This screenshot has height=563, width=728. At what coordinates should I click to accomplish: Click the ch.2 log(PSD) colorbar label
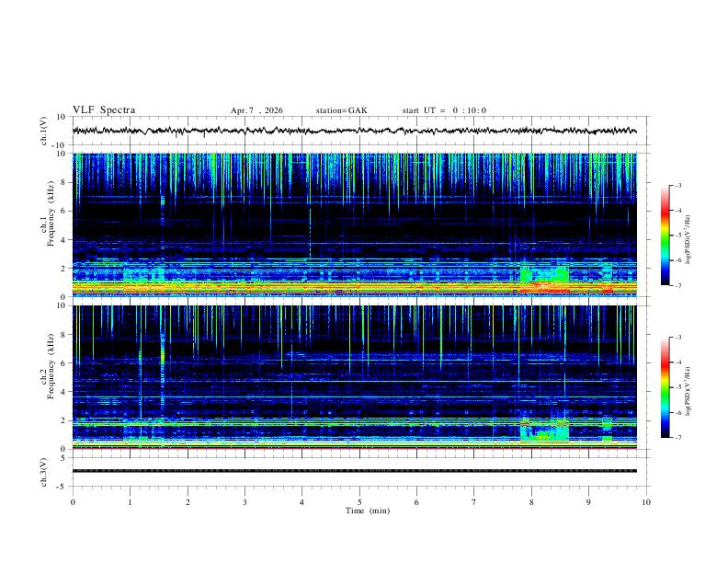(x=688, y=391)
